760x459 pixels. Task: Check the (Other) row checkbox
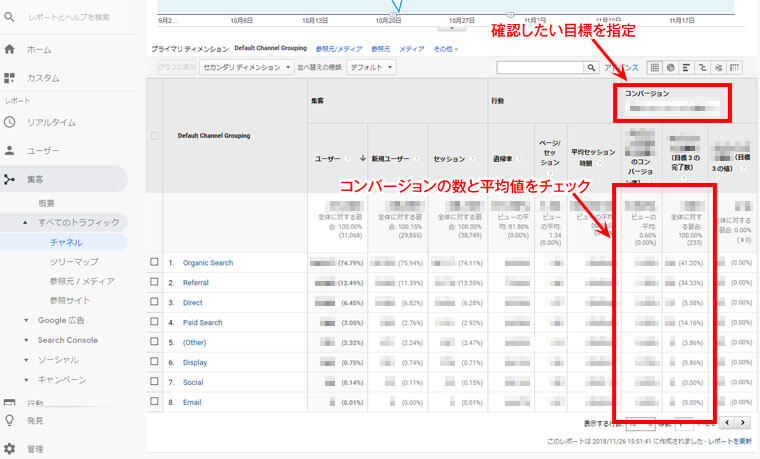click(x=154, y=342)
